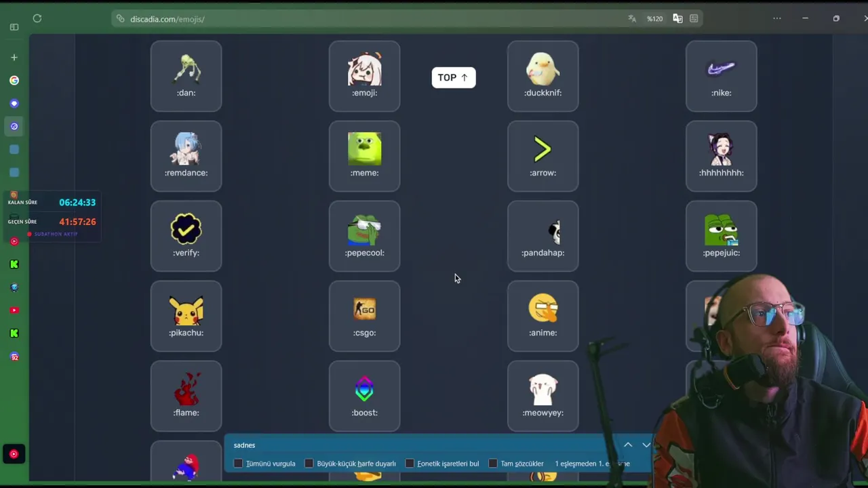Open the :hhhhhhhh: emoji
Screen dimensions: 868x488
[x=721, y=156]
